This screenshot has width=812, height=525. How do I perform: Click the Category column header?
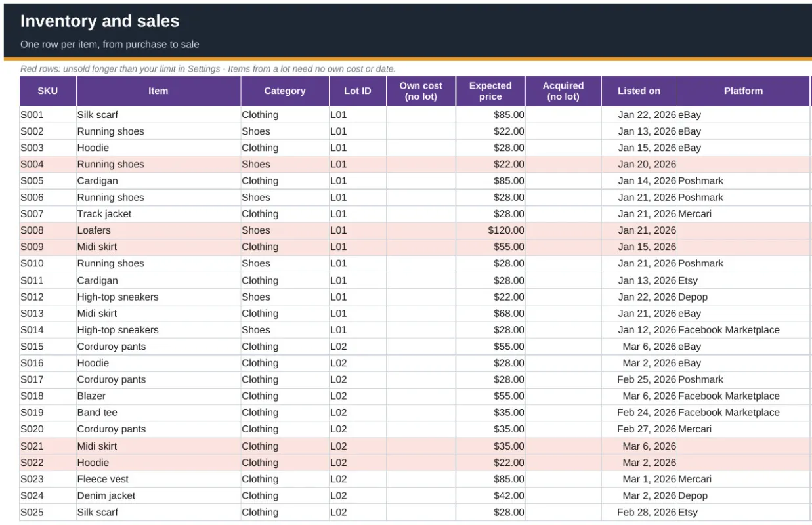coord(285,91)
